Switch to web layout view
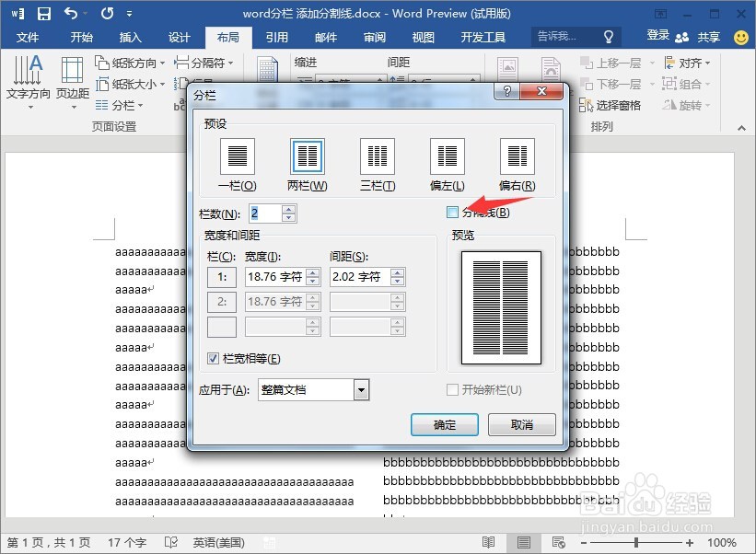This screenshot has height=554, width=756. [x=558, y=543]
